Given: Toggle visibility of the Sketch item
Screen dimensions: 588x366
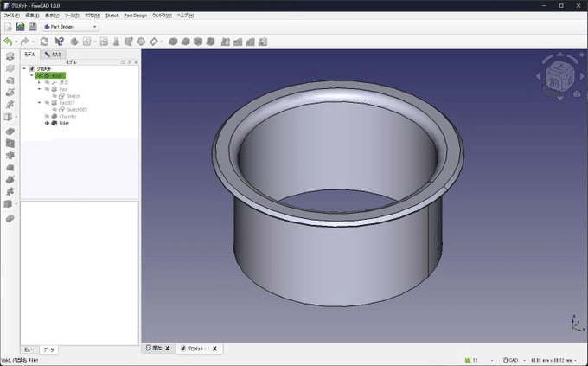Looking at the screenshot, I should point(54,96).
